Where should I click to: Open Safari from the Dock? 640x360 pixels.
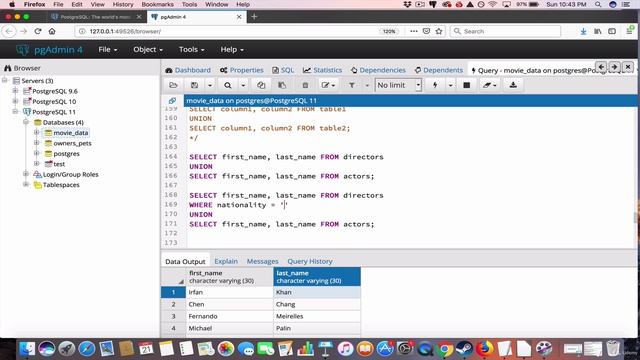pyautogui.click(x=87, y=349)
